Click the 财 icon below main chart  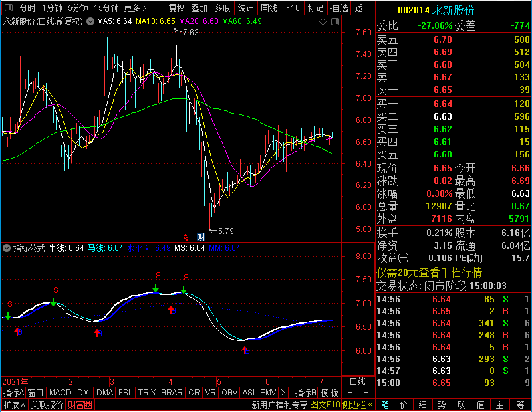(x=201, y=237)
